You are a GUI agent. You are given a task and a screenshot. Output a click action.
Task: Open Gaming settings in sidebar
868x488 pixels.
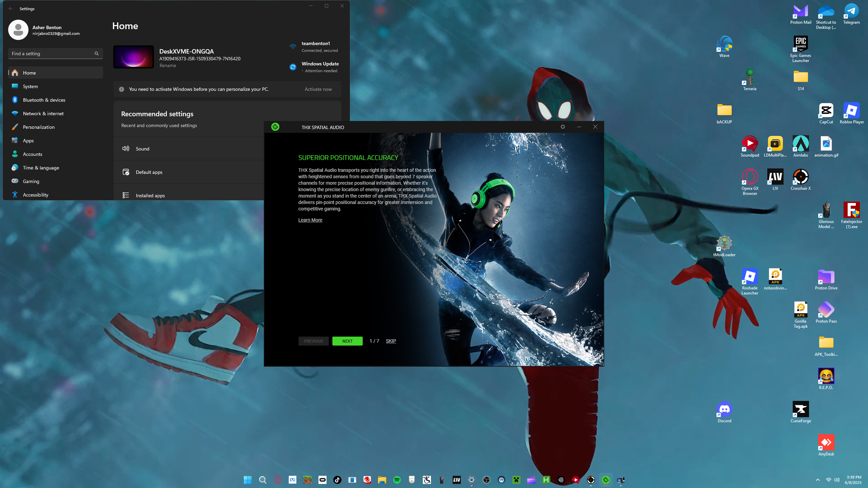31,181
